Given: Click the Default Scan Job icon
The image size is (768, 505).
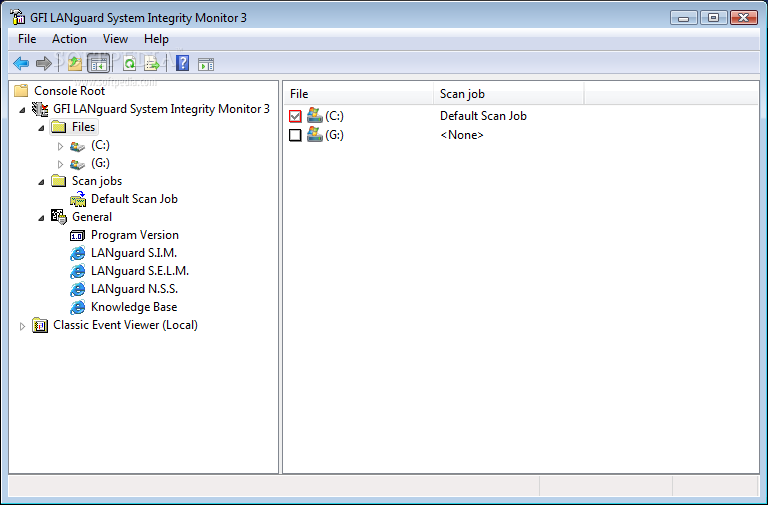Looking at the screenshot, I should tap(78, 199).
